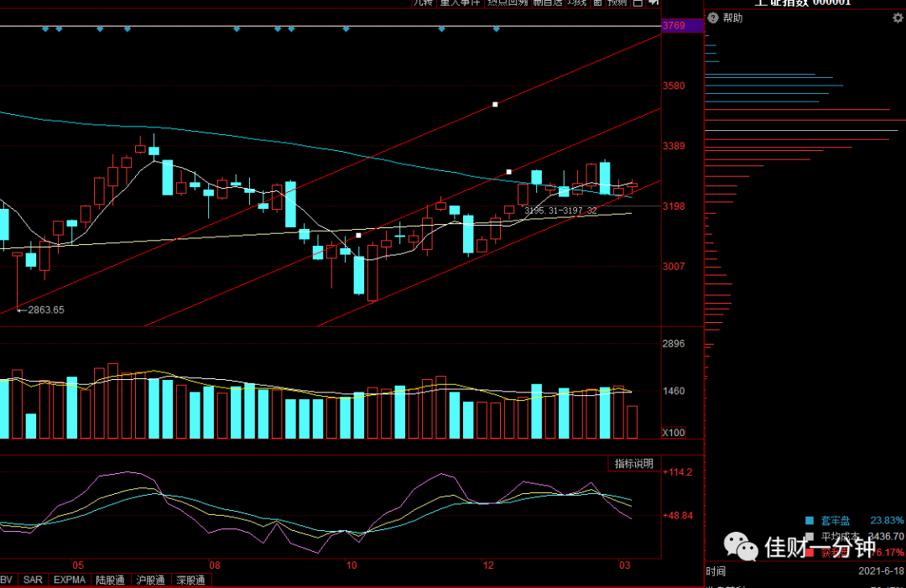Select the 深股通 tab

191,580
